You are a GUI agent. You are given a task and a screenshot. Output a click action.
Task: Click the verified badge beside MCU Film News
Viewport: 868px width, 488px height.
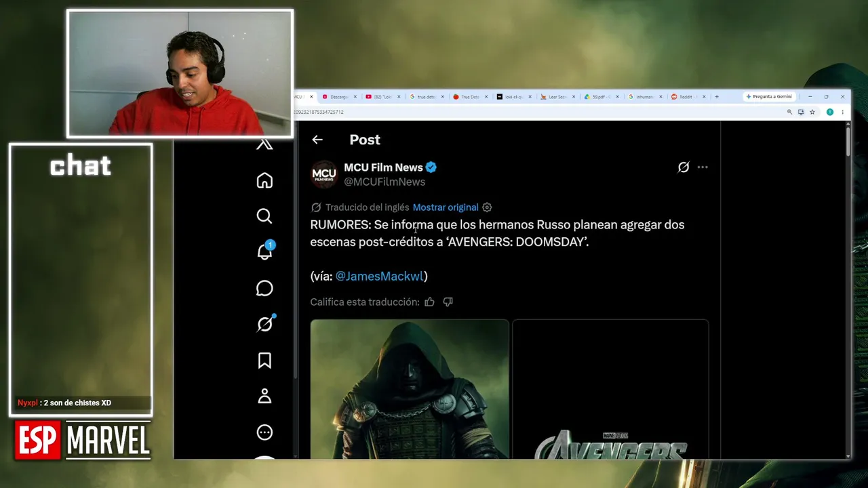tap(431, 167)
